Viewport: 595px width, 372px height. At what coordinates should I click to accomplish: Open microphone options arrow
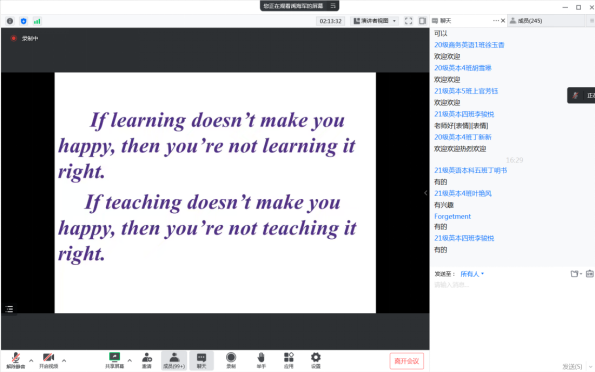pyautogui.click(x=31, y=360)
